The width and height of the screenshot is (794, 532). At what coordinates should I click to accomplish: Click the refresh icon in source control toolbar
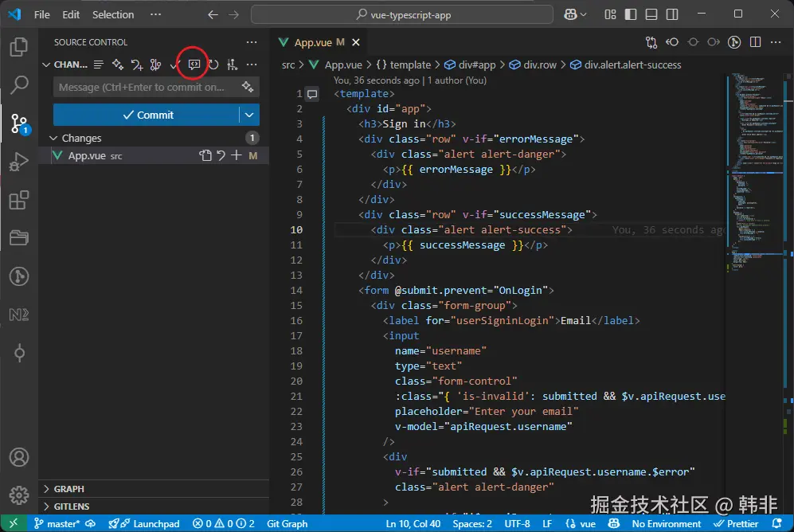(213, 65)
